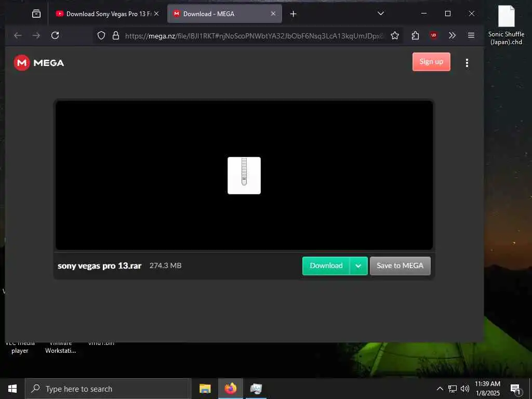The image size is (532, 399).
Task: Open MEGA three-dot options menu
Action: pos(467,63)
